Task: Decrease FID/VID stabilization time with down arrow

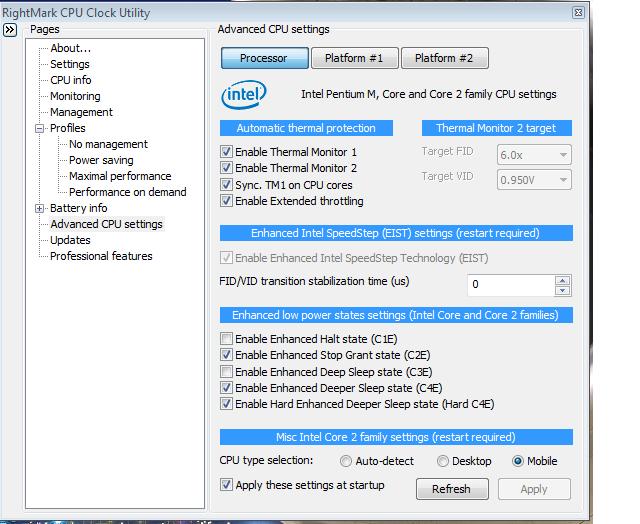Action: point(562,290)
